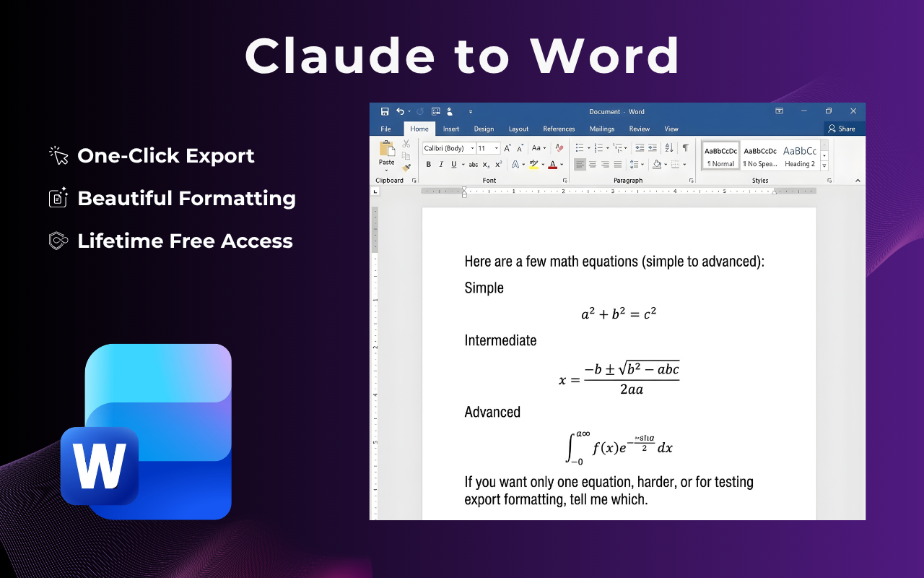Toggle bold formatting

(x=428, y=165)
